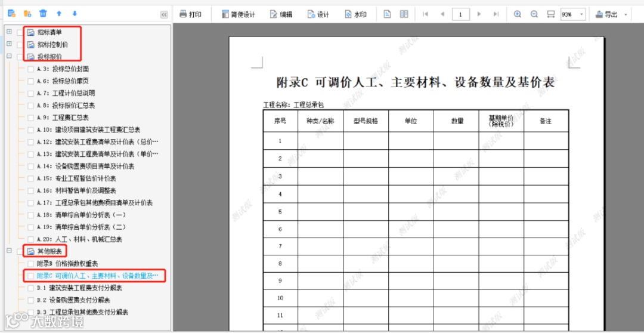Click the 导出 export button
This screenshot has height=333, width=644.
pos(606,14)
